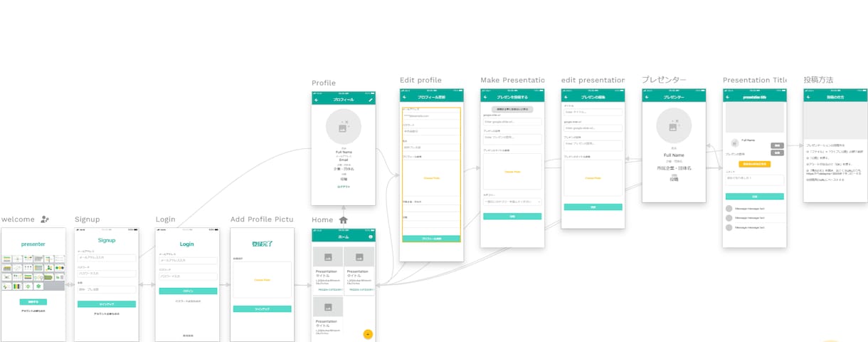Click back arrow in Presentation Title header
Image resolution: width=868 pixels, height=342 pixels.
pyautogui.click(x=729, y=97)
